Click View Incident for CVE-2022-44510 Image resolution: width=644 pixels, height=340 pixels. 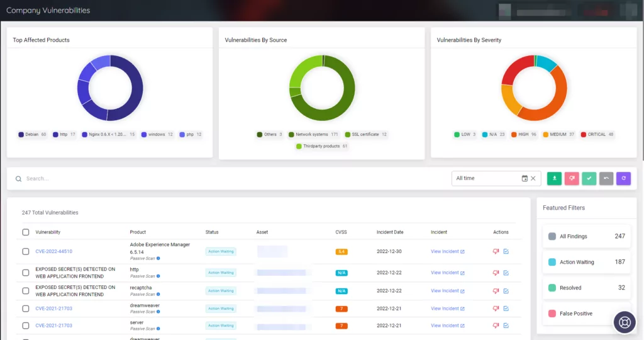coord(448,251)
